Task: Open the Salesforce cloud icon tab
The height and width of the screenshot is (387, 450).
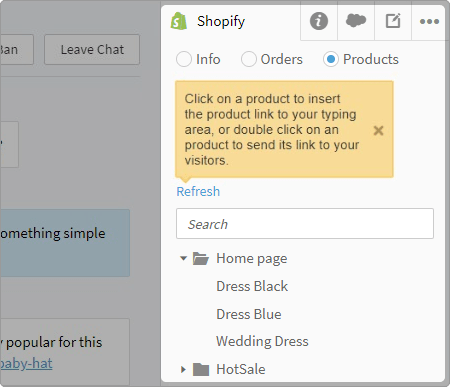Action: (x=356, y=21)
